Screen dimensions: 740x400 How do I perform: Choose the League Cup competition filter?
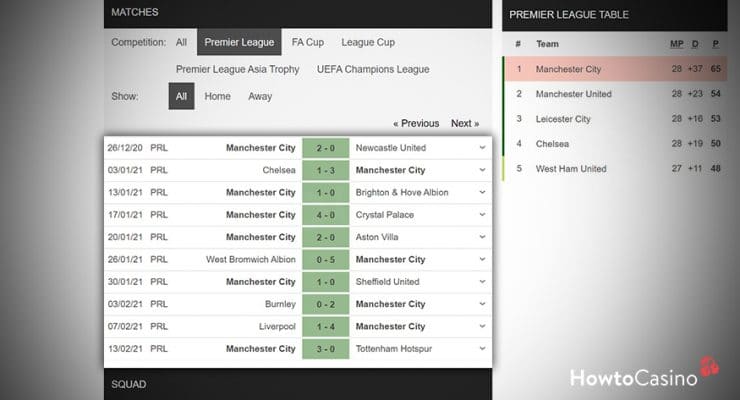[368, 42]
